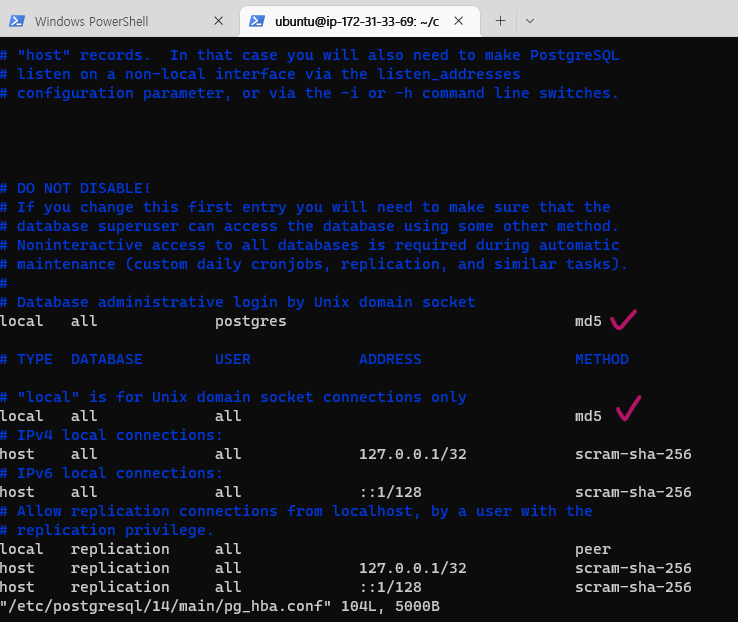Screen dimensions: 738x622
Task: Expand the new tab profile dropdown chevron
Action: click(x=530, y=20)
